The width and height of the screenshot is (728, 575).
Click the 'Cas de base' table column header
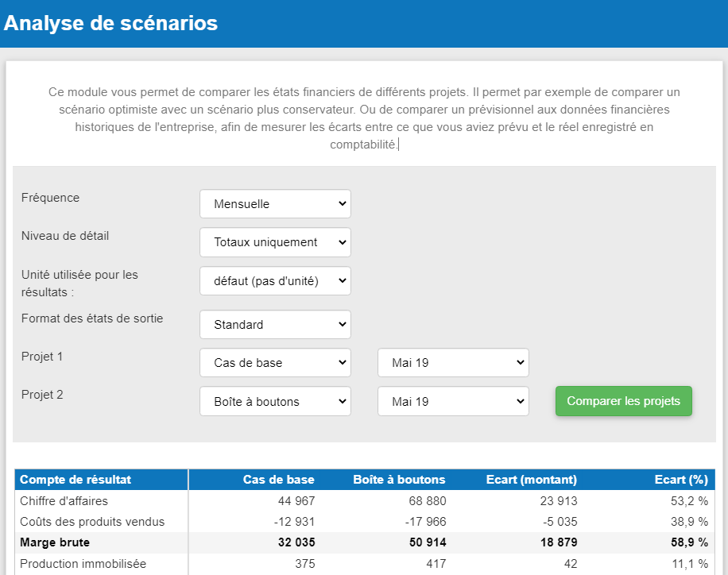click(279, 480)
